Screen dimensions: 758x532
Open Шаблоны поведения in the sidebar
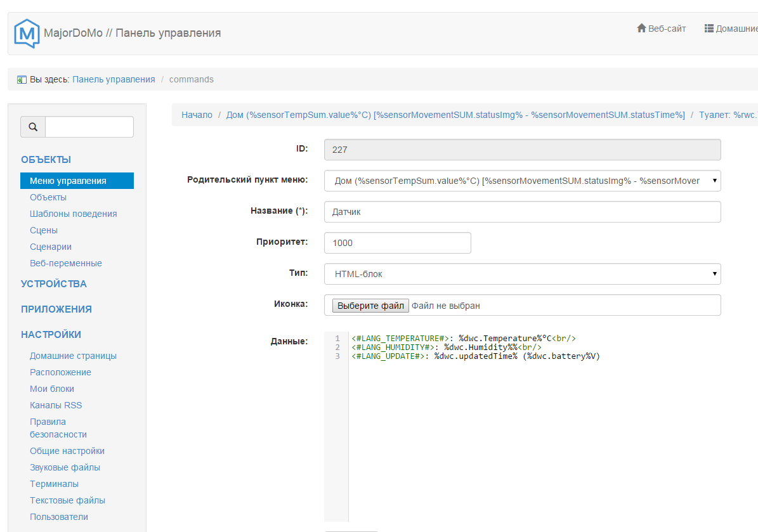pyautogui.click(x=73, y=214)
